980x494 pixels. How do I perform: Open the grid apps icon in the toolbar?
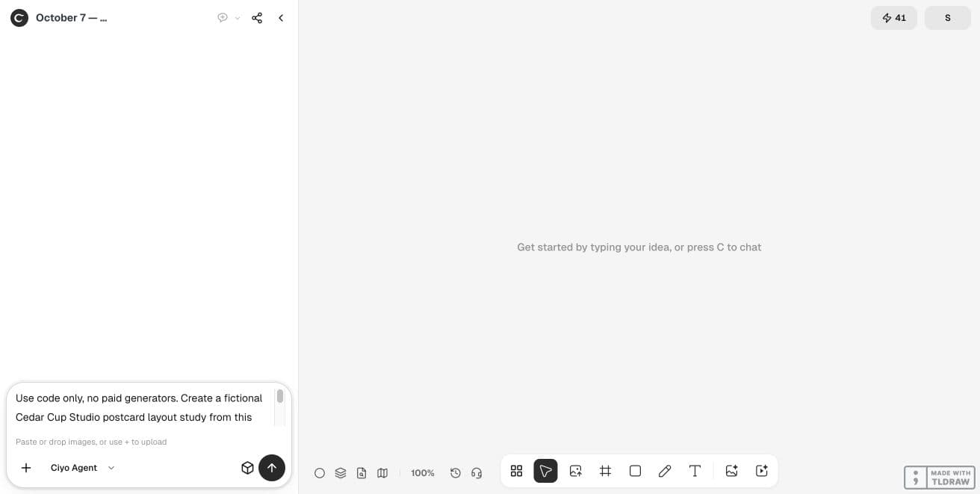(x=516, y=471)
